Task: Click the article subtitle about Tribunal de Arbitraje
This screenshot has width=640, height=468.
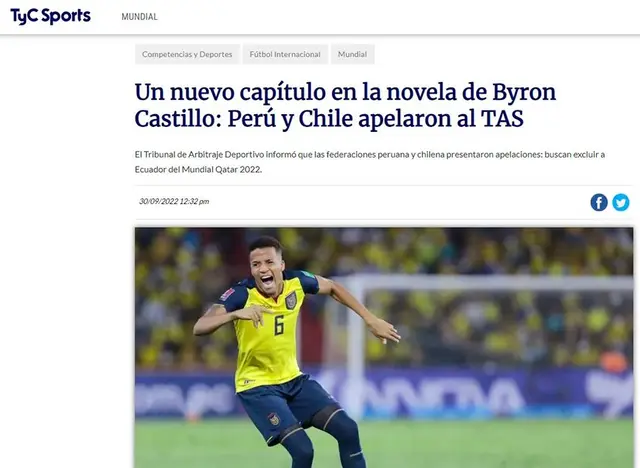Action: (x=370, y=162)
